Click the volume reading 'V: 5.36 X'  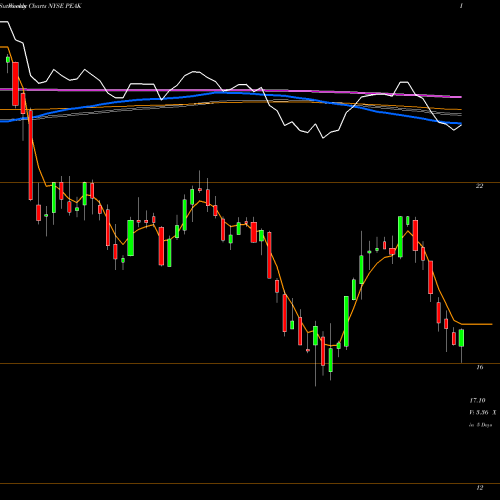[x=483, y=413]
